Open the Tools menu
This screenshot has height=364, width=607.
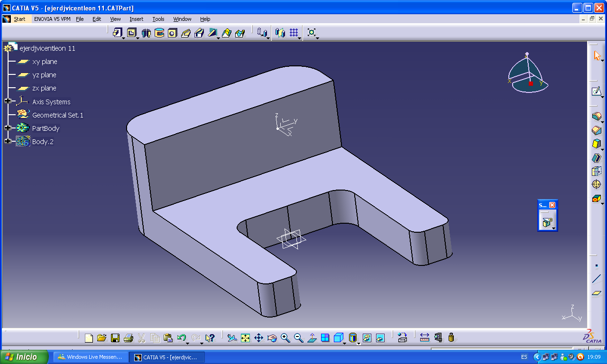(x=158, y=19)
